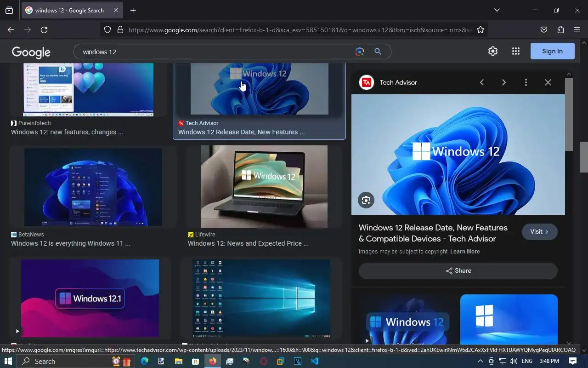Open the Windows Start menu

pos(7,361)
